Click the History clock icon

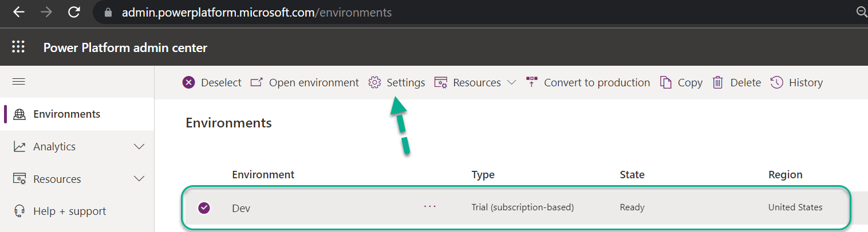(777, 83)
